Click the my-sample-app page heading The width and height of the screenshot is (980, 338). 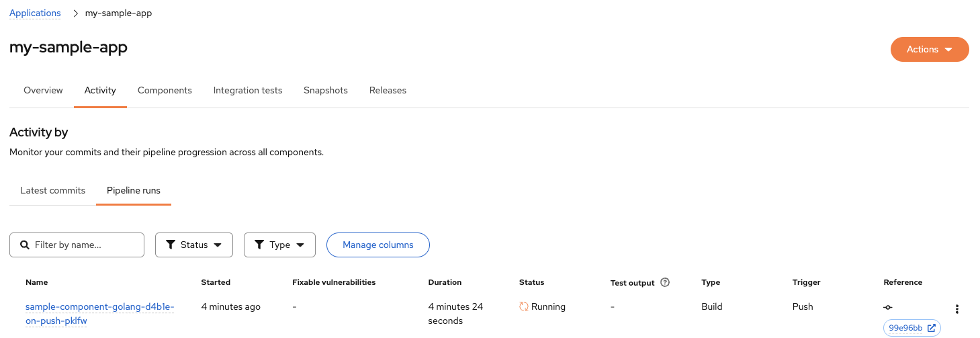click(x=69, y=47)
